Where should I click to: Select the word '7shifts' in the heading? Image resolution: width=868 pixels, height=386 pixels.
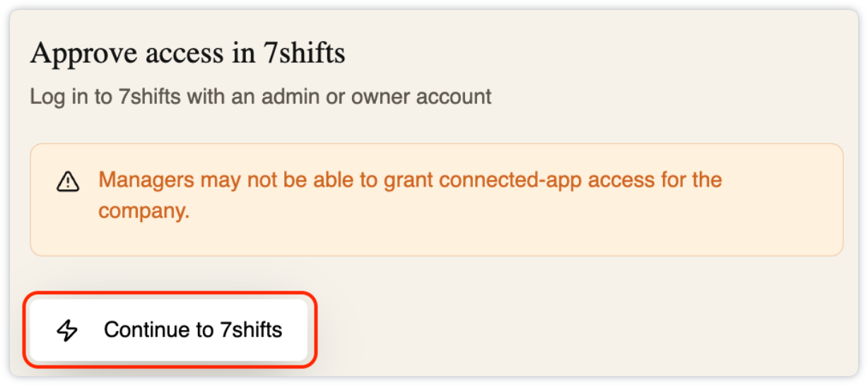[305, 54]
